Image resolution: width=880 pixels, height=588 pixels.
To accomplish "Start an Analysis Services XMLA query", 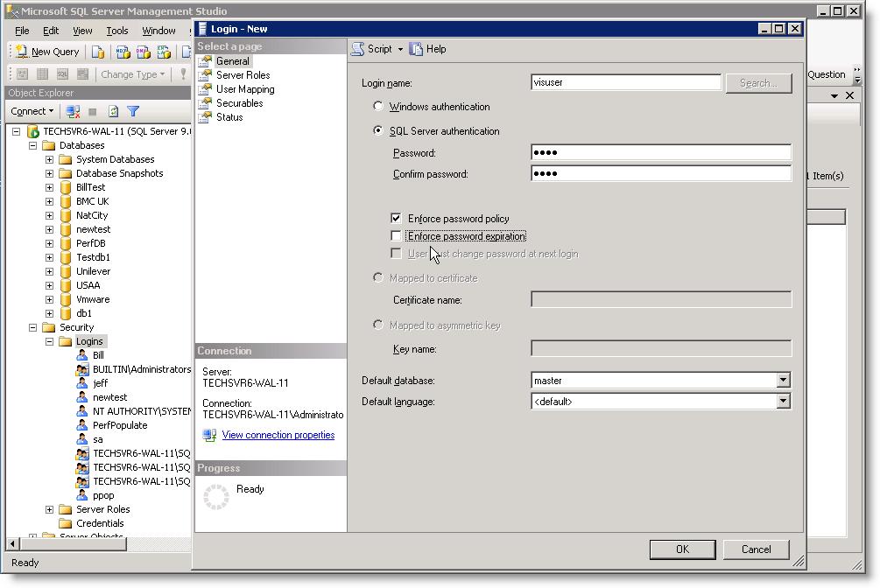I will [x=164, y=52].
